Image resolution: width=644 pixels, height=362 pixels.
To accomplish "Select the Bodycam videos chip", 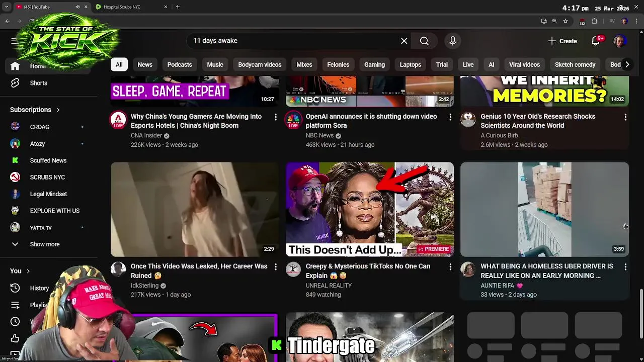I will pyautogui.click(x=260, y=64).
